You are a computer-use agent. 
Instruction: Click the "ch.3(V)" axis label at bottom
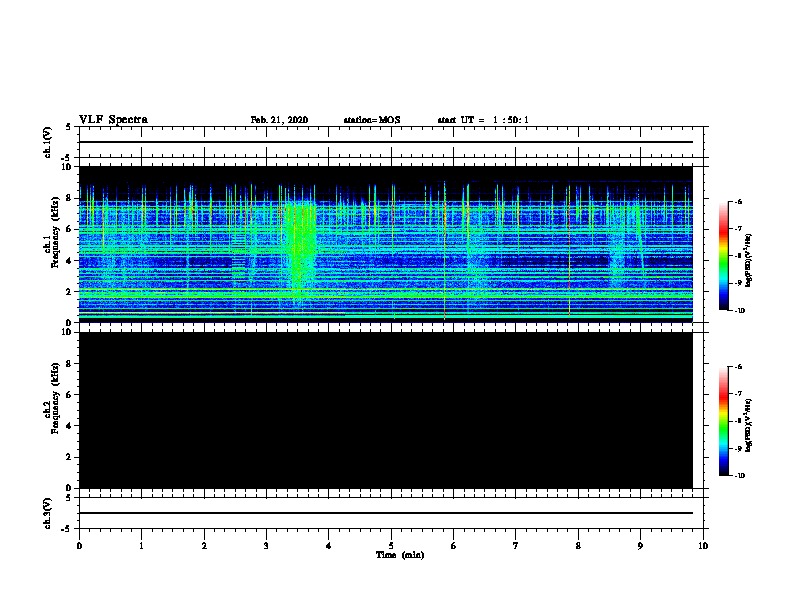point(48,513)
